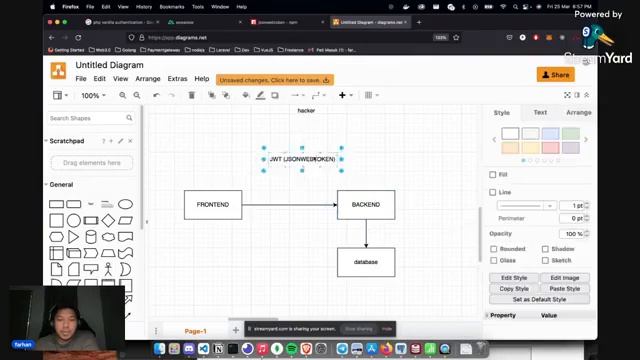Click the search shapes magnifier icon
This screenshot has width=640, height=360.
tap(129, 118)
